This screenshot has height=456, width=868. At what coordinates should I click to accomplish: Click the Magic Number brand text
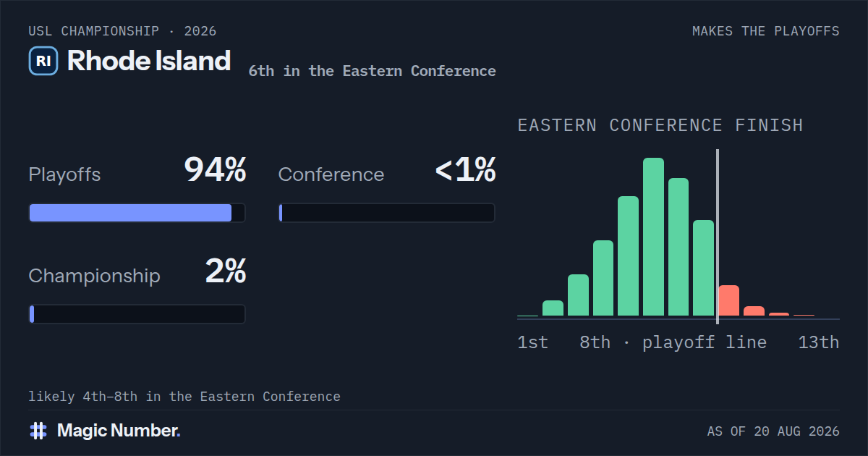[119, 431]
